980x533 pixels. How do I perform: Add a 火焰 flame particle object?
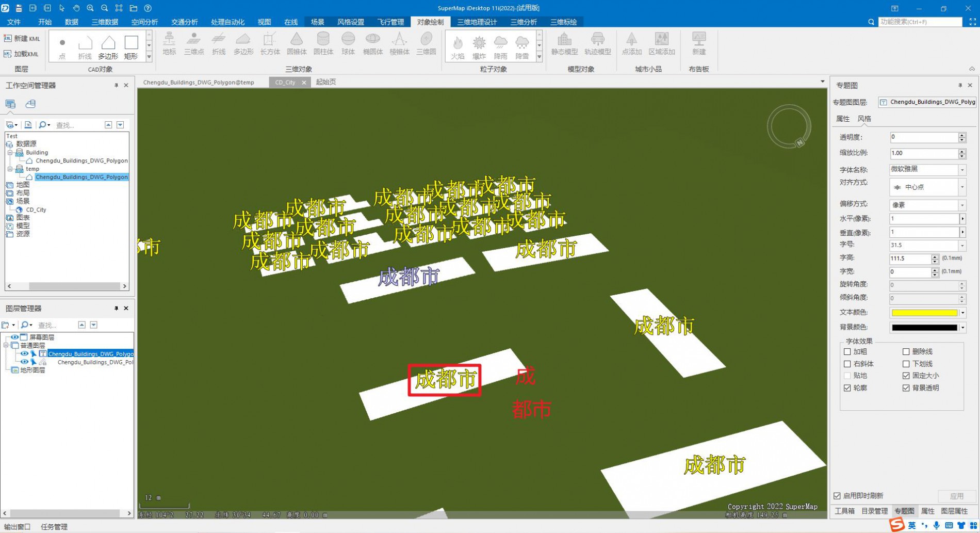click(458, 47)
